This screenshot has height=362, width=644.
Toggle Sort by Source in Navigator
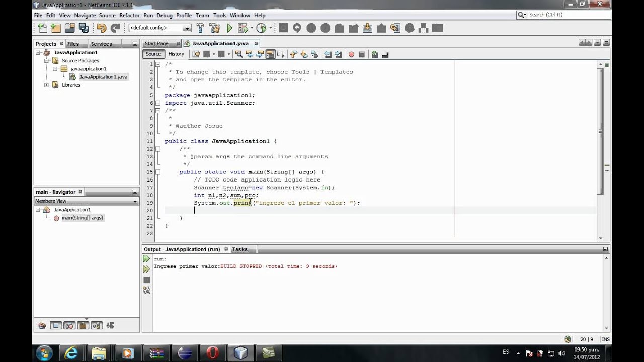[x=110, y=325]
